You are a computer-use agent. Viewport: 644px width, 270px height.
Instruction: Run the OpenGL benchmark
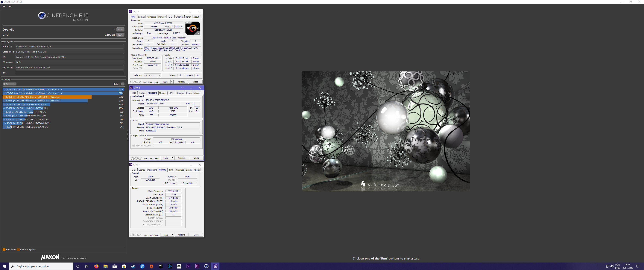click(x=120, y=30)
